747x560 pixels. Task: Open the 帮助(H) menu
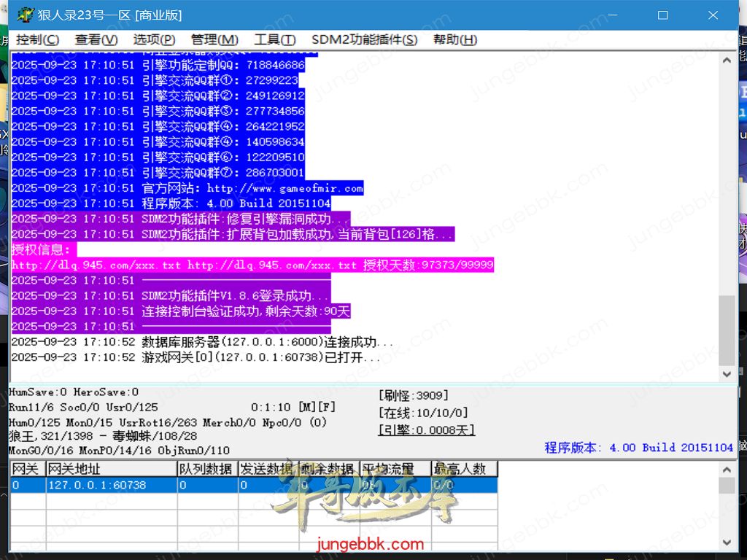[454, 39]
